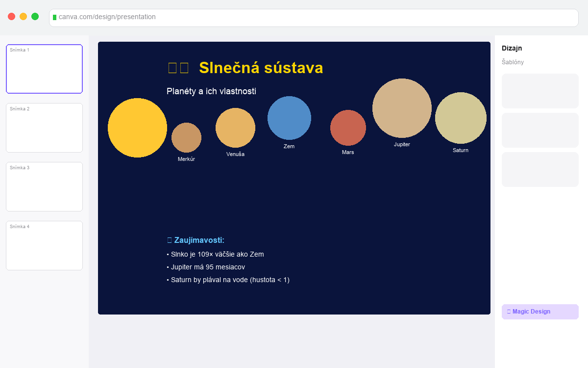Viewport: 588px width, 368px height.
Task: Click the Zaujímavosti heading text
Action: 196,240
